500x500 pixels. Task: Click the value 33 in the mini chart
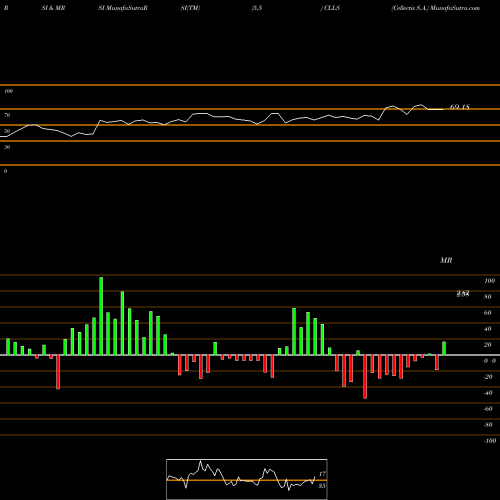(x=322, y=486)
